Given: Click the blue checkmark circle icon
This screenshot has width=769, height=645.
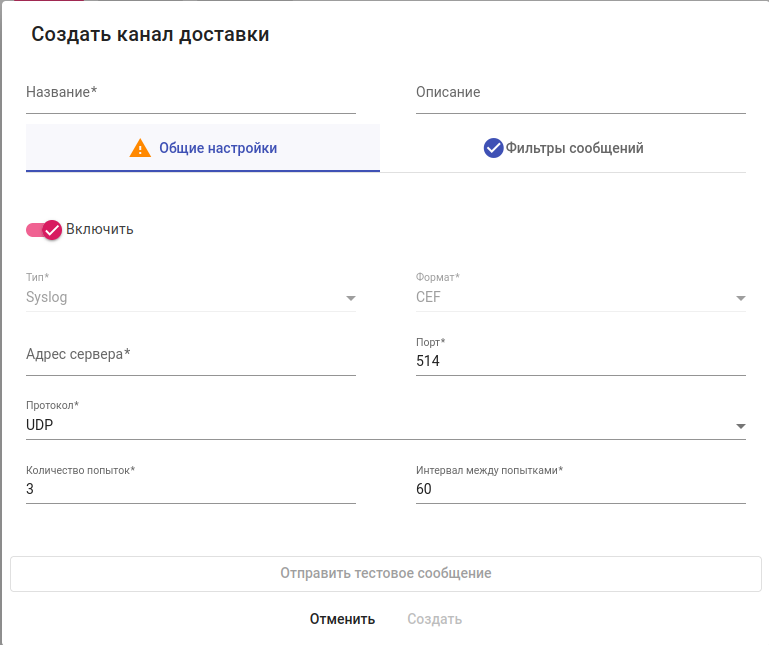Looking at the screenshot, I should (493, 148).
